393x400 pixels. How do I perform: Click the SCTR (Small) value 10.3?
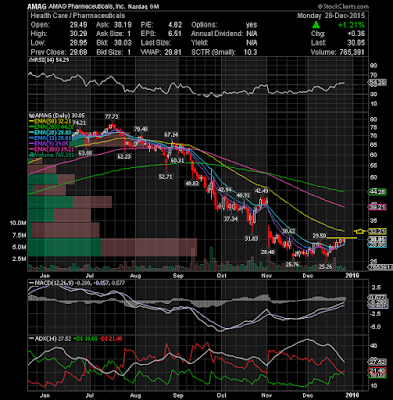pyautogui.click(x=250, y=52)
